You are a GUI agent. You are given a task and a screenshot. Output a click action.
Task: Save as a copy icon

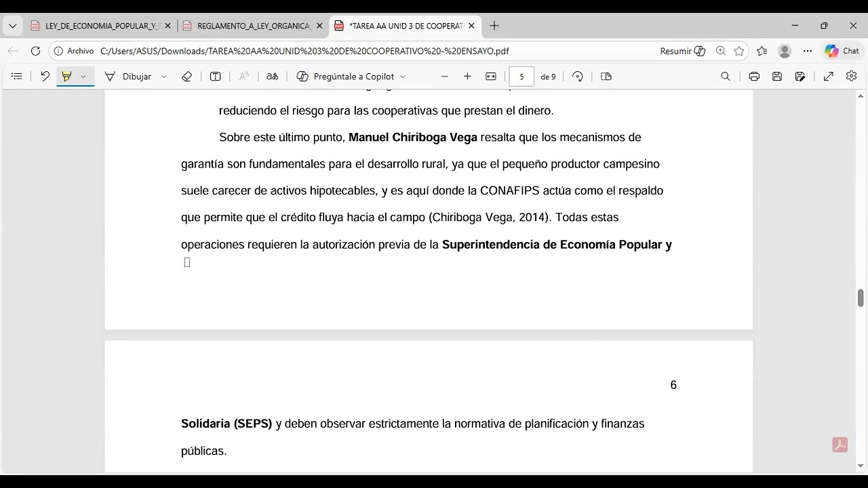coord(800,77)
